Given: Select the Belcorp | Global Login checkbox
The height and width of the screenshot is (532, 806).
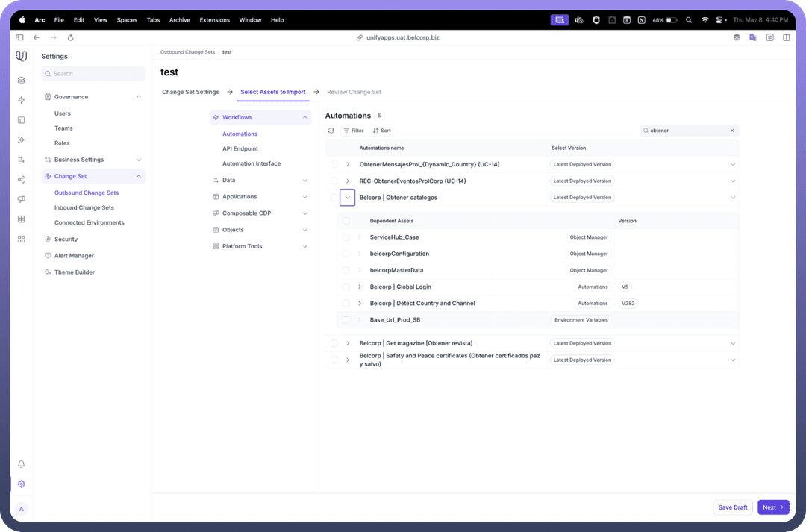Looking at the screenshot, I should pos(346,287).
